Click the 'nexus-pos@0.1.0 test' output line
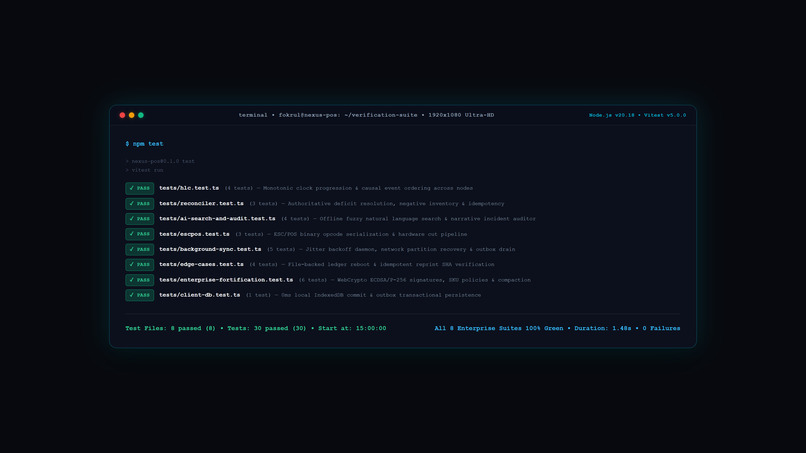Viewport: 806px width, 453px height. click(160, 161)
